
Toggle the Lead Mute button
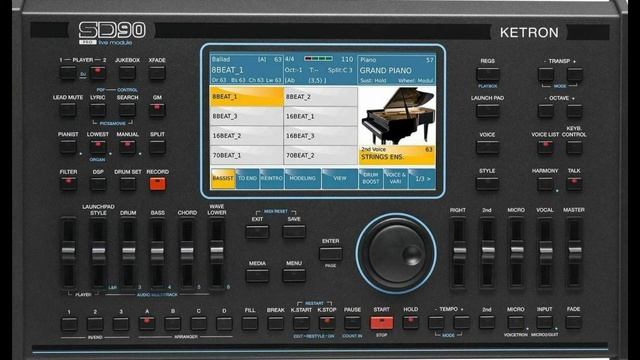point(68,110)
